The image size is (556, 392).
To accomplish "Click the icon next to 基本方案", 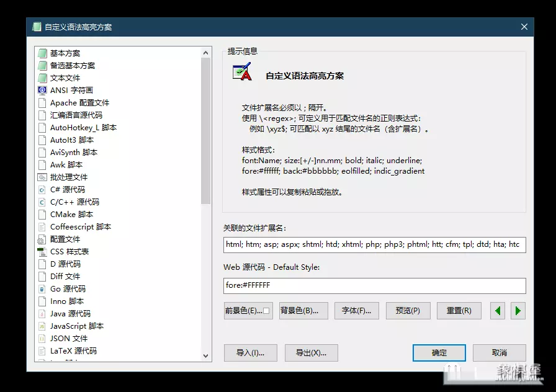I will coord(42,53).
